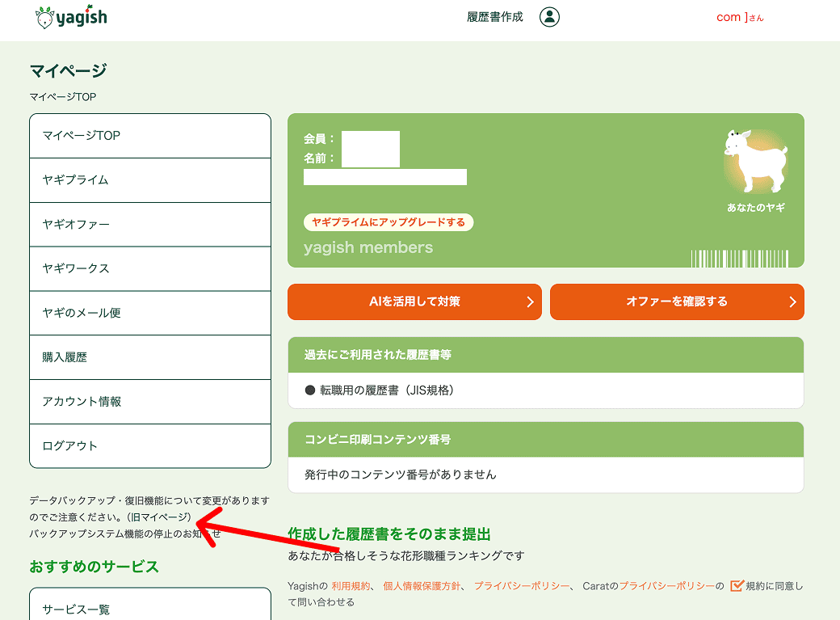Toggle the 規約に同意 checkbox
The height and width of the screenshot is (620, 840).
tap(737, 586)
